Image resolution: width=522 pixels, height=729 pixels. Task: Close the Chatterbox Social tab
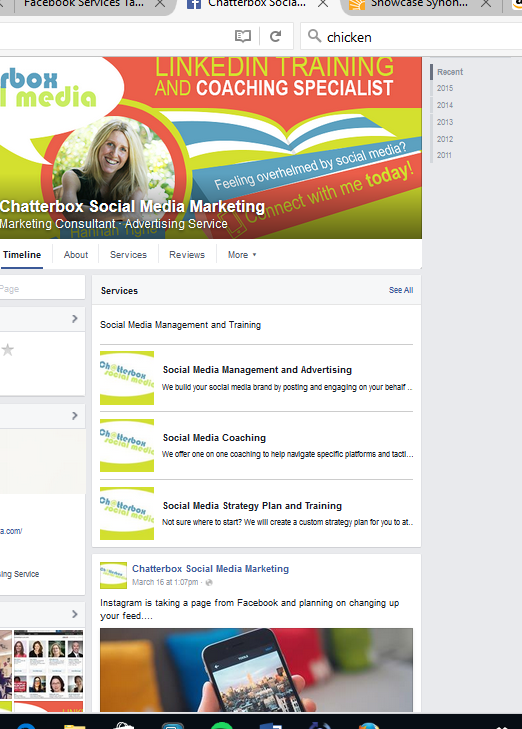(x=323, y=3)
